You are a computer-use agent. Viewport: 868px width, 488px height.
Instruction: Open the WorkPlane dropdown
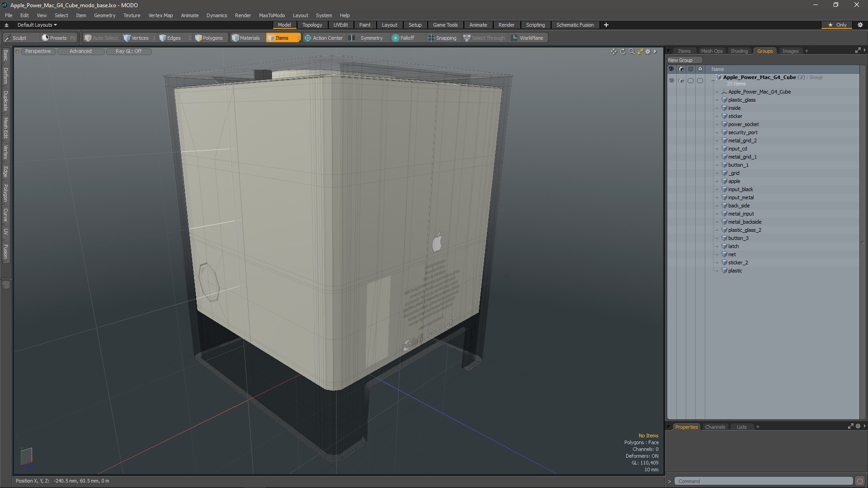point(528,38)
